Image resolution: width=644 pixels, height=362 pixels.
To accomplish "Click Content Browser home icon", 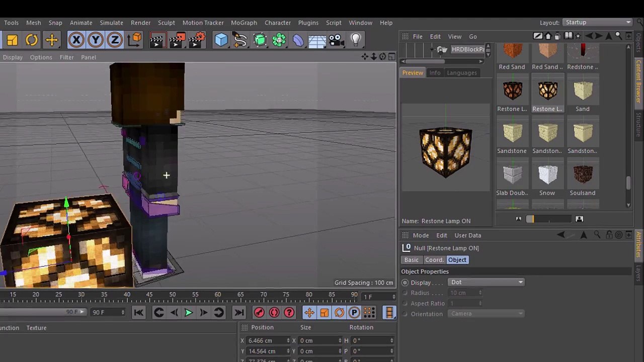I will (x=548, y=36).
